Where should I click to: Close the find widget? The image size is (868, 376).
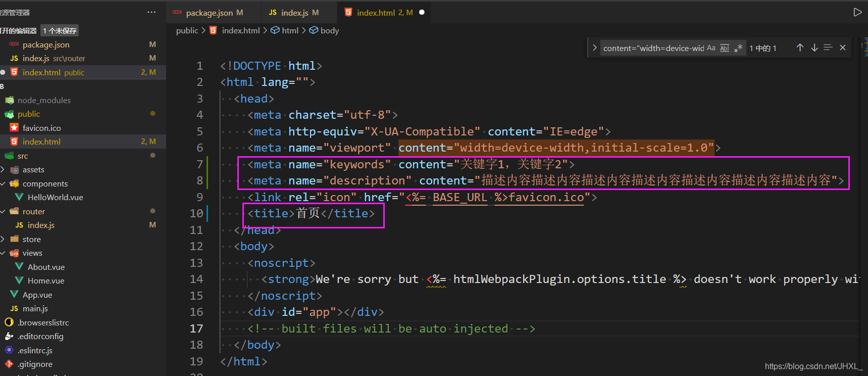pyautogui.click(x=842, y=48)
